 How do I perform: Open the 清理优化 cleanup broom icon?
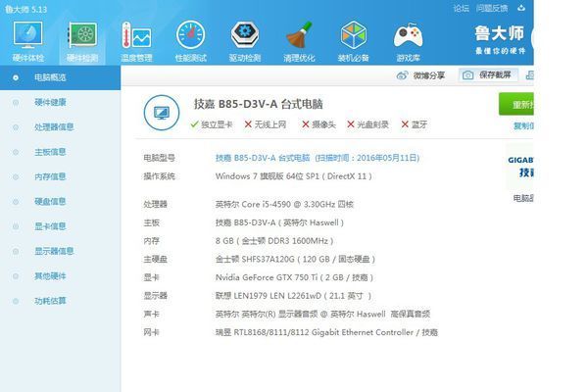[x=299, y=35]
